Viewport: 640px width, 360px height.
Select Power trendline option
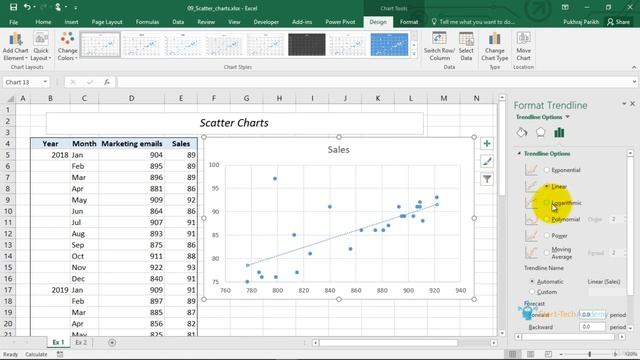tap(547, 236)
